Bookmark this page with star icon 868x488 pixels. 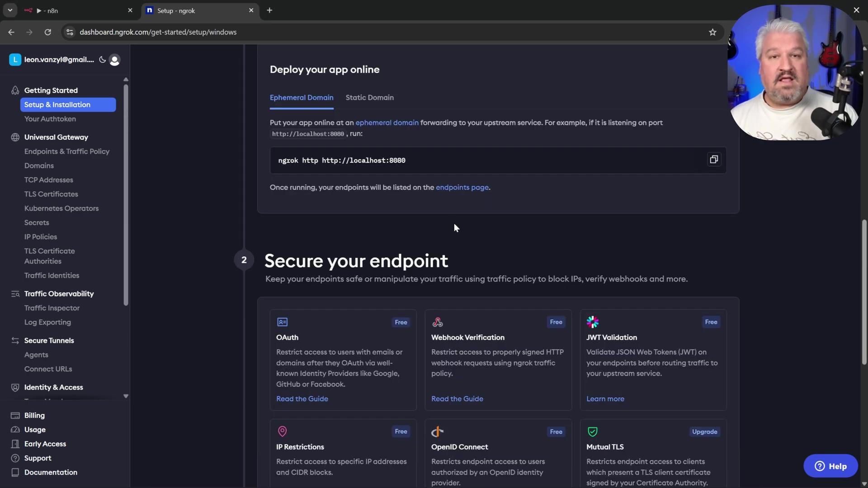712,32
